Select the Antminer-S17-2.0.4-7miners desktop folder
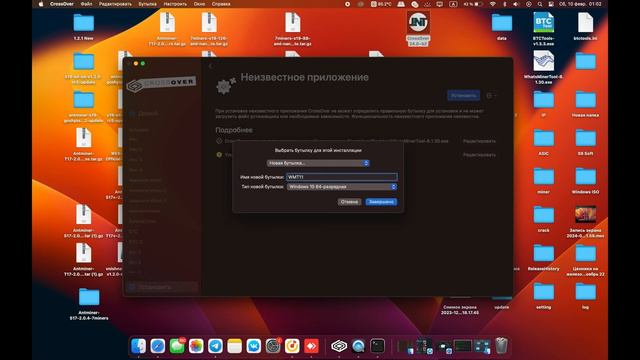 89,304
